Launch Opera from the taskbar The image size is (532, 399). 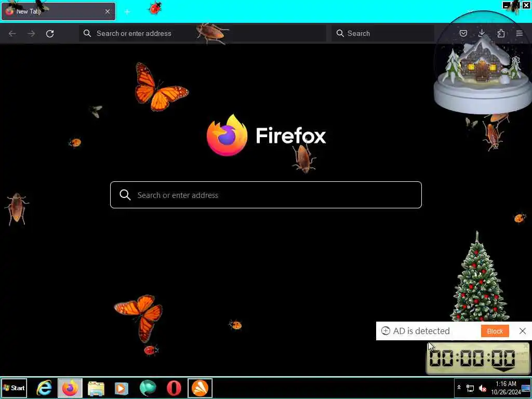click(x=174, y=388)
